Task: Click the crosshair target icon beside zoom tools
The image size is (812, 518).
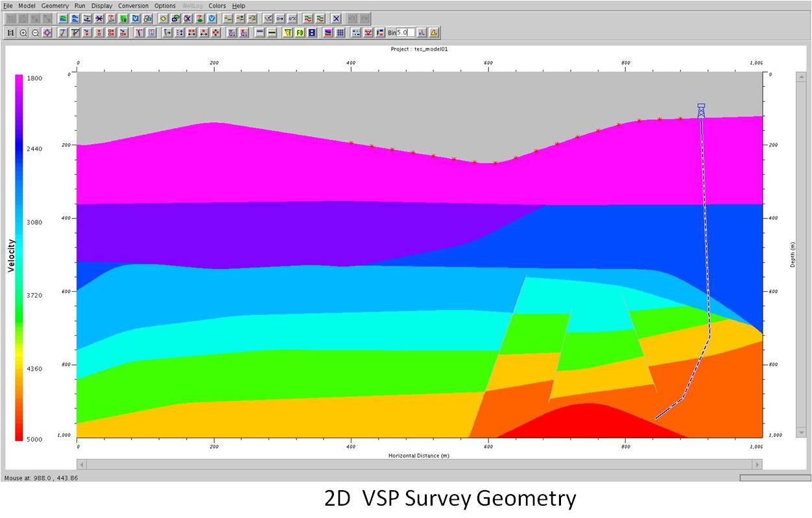Action: pos(48,32)
